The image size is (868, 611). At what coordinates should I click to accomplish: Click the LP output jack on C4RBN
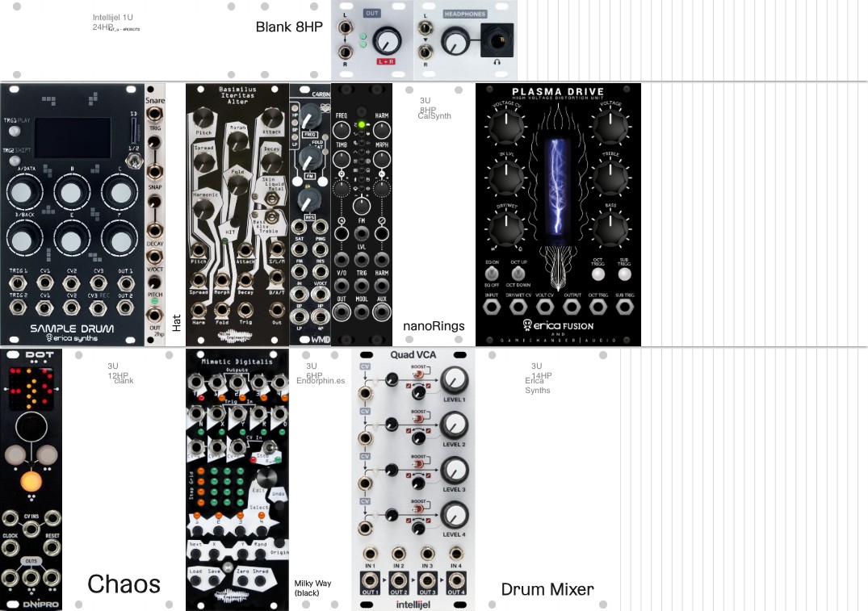point(300,317)
